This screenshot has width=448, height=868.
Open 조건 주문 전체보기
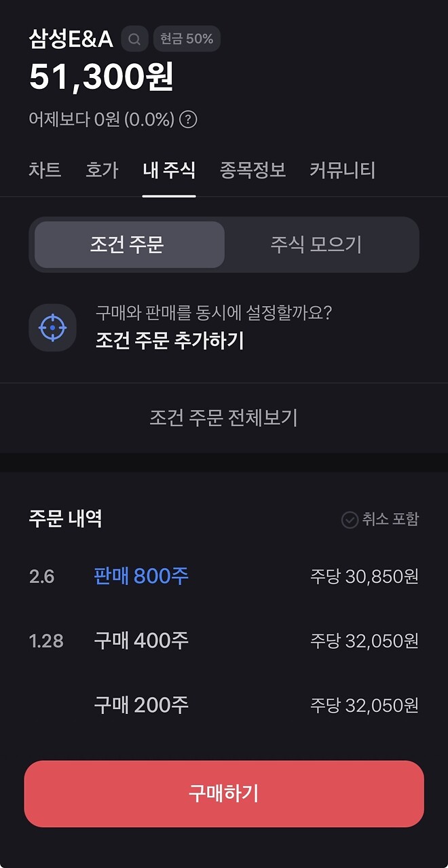(224, 417)
